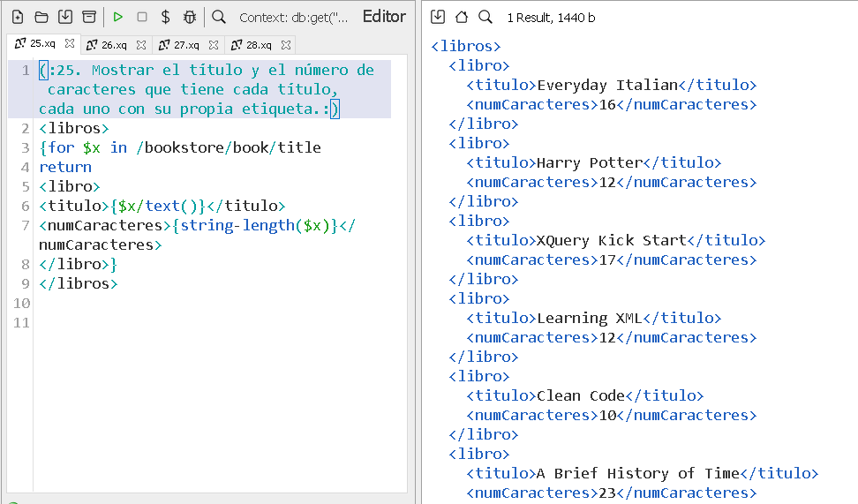Viewport: 858px width, 504px height.
Task: Save the query result output
Action: point(438,17)
